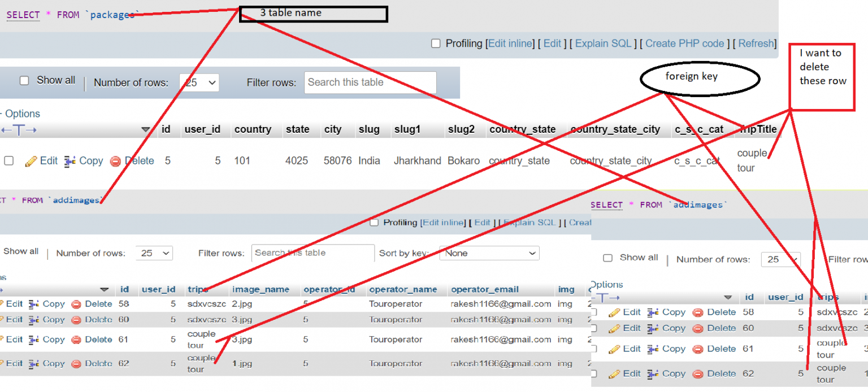The width and height of the screenshot is (868, 392).
Task: Edit pencil icon, row 61, addimages table with checkboxes
Action: (x=614, y=349)
